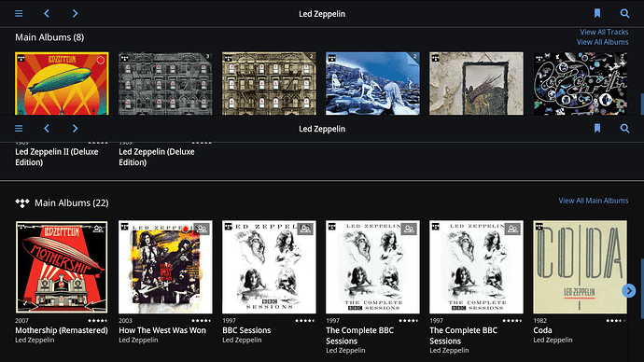Viewport: 644px width, 362px height.
Task: Open the hamburger menu above Led Zeppelin II (Deluxe Edition)
Action: [19, 129]
